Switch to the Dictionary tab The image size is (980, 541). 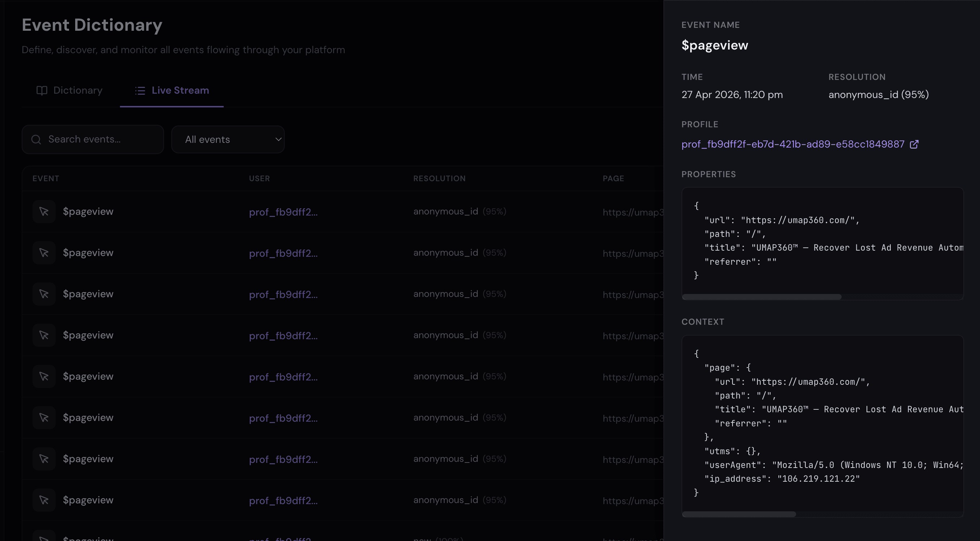(69, 90)
